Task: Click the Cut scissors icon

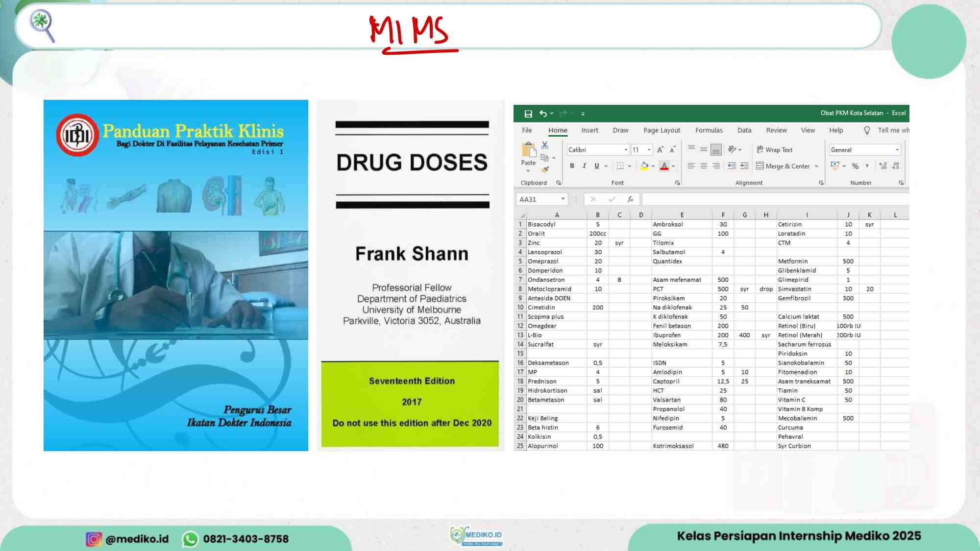Action: click(545, 145)
